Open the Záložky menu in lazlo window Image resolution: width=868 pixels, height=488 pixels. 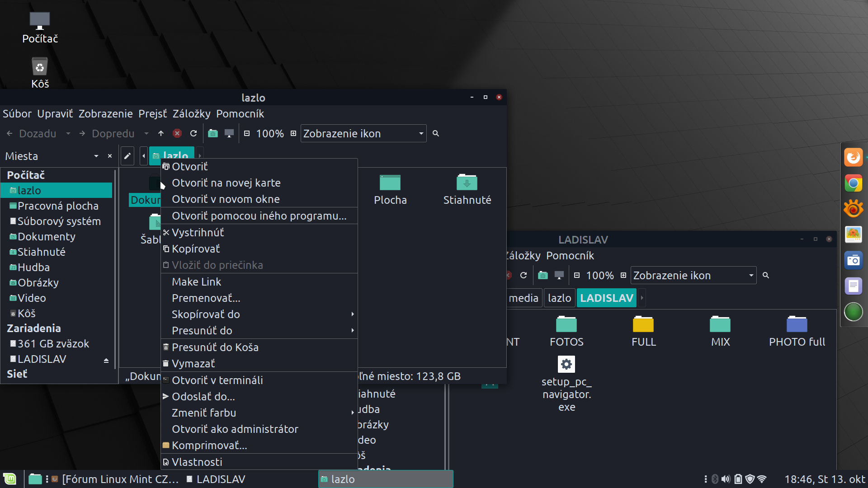point(191,113)
